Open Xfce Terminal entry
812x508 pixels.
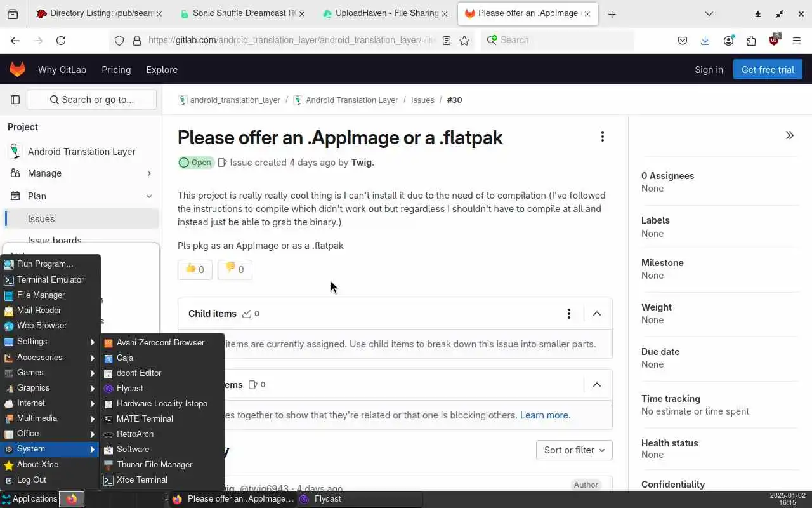(x=162, y=479)
